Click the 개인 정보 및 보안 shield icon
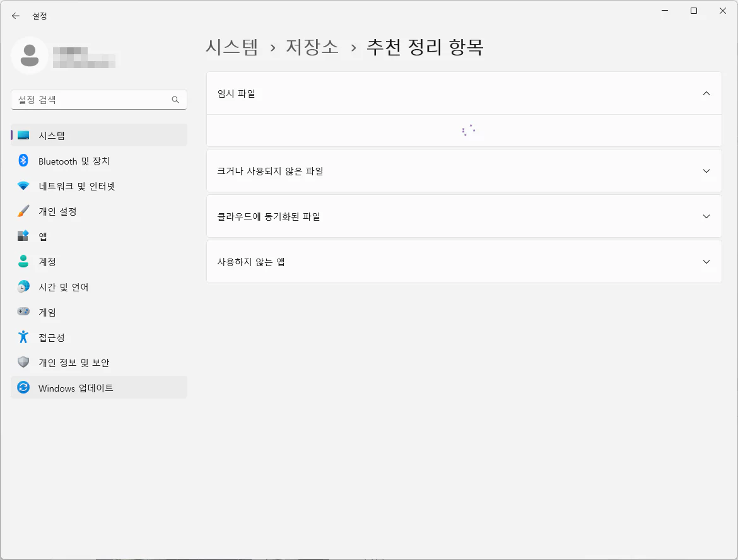Viewport: 738px width, 560px height. click(23, 363)
